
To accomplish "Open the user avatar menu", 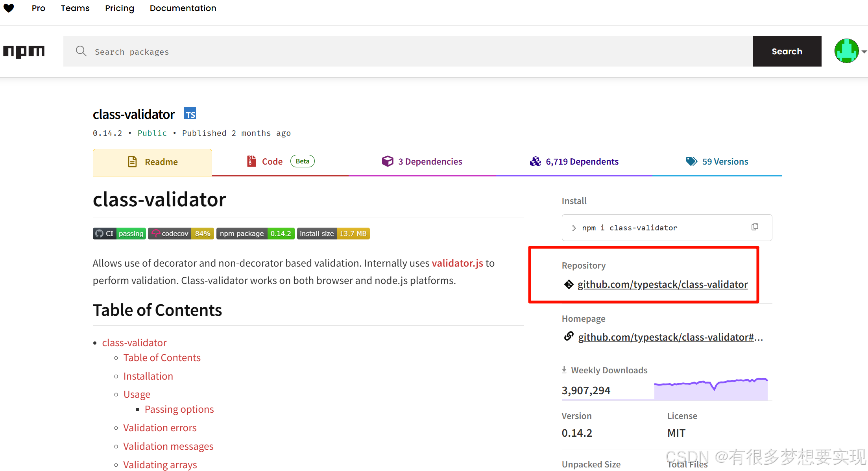I will click(x=846, y=51).
